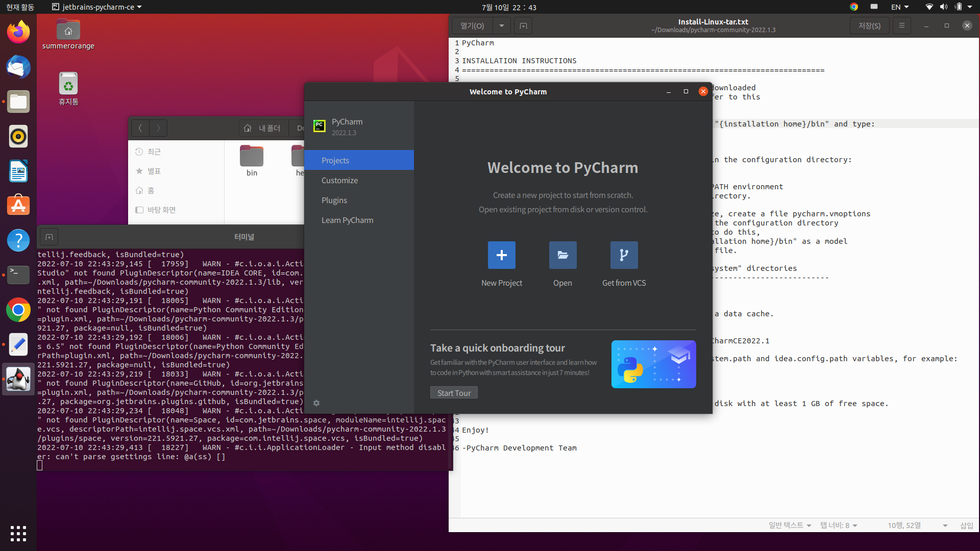This screenshot has height=551, width=980.
Task: Click the Java app icon in dock
Action: pos(18,379)
